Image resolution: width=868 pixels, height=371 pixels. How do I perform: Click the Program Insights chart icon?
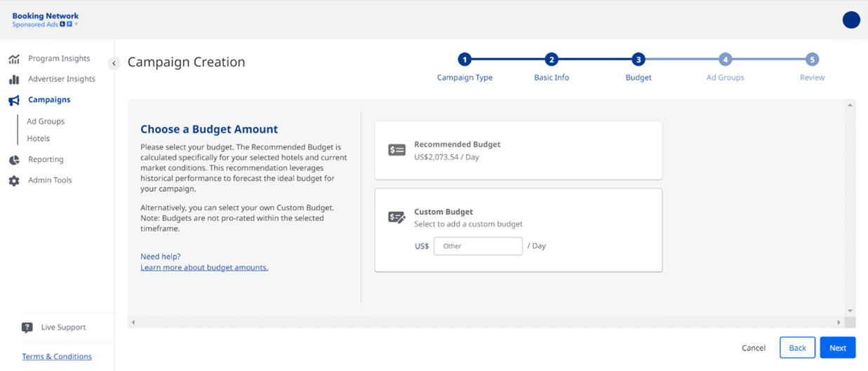click(x=14, y=59)
